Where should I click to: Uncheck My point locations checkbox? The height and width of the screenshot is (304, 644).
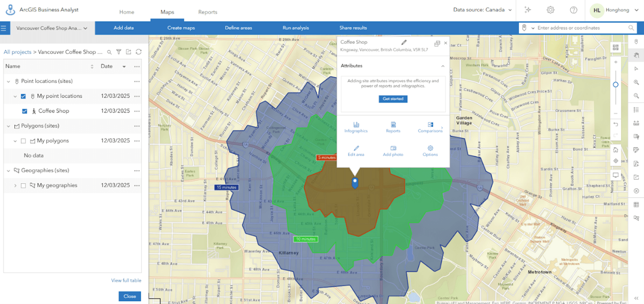coord(23,96)
